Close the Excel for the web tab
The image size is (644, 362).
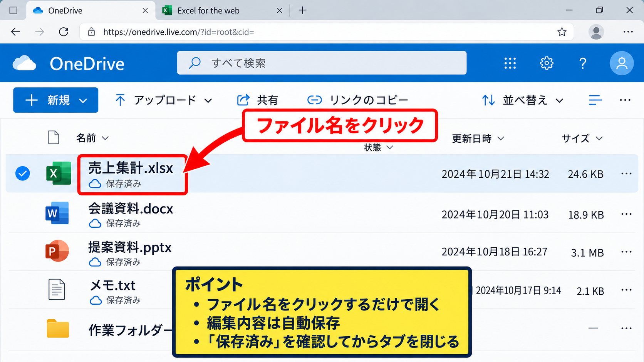point(280,11)
